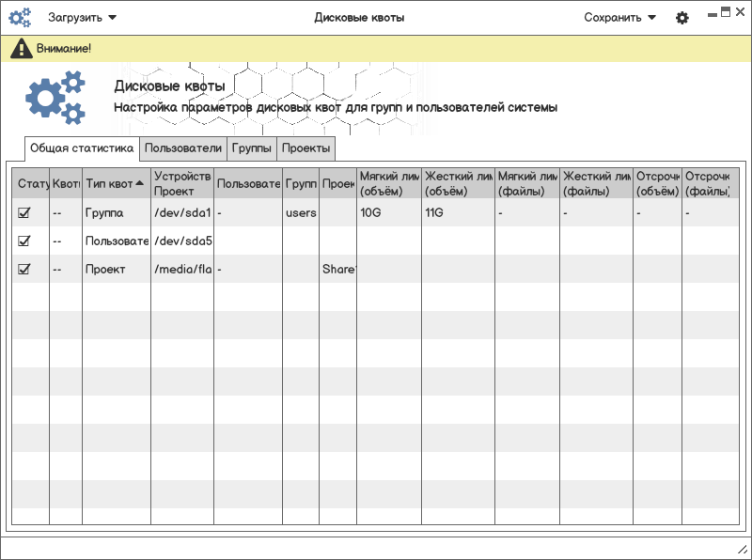This screenshot has height=560, width=752.
Task: Switch to the Группы tab
Action: 252,148
